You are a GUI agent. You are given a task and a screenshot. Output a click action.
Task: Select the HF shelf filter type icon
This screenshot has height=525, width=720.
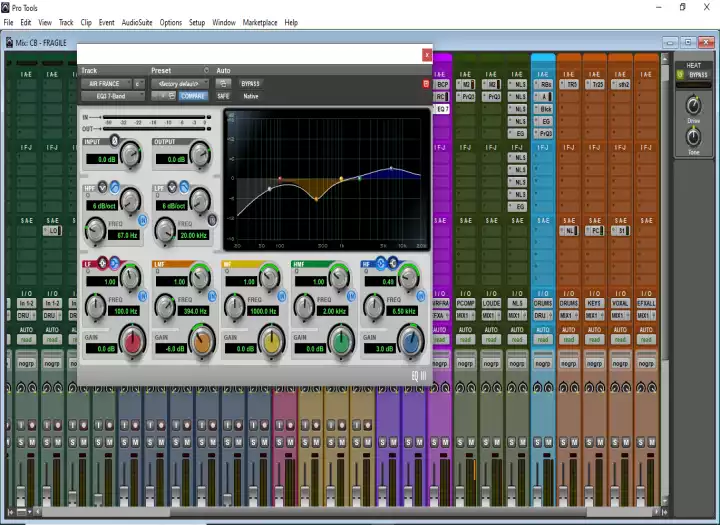pos(393,263)
